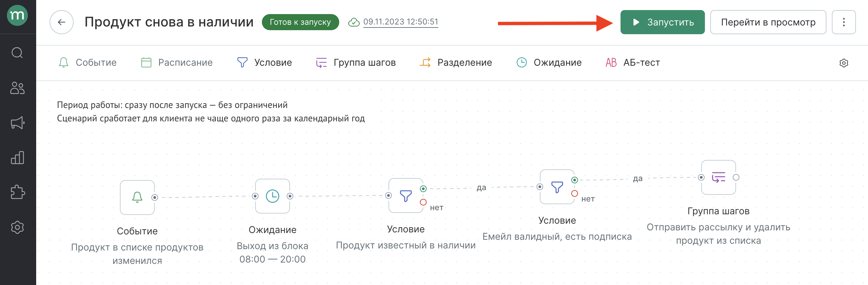Viewport: 868px width, 285px height.
Task: Open the saved timestamp link 09.11.2023 12:50:51
Action: click(401, 22)
